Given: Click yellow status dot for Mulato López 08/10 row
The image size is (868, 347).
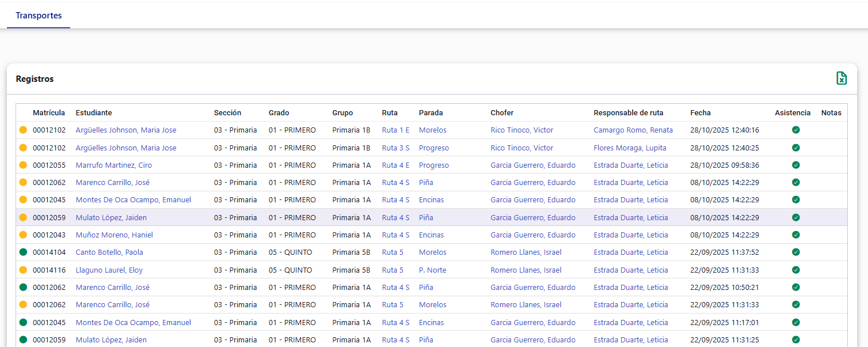Looking at the screenshot, I should [x=23, y=218].
